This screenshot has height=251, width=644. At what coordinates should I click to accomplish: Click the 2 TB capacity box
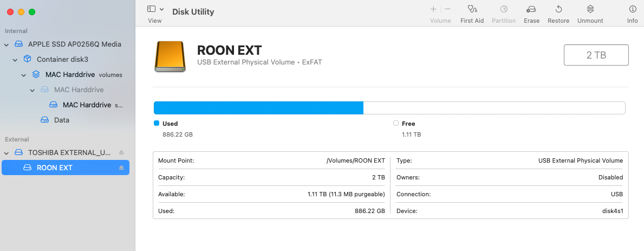[596, 55]
